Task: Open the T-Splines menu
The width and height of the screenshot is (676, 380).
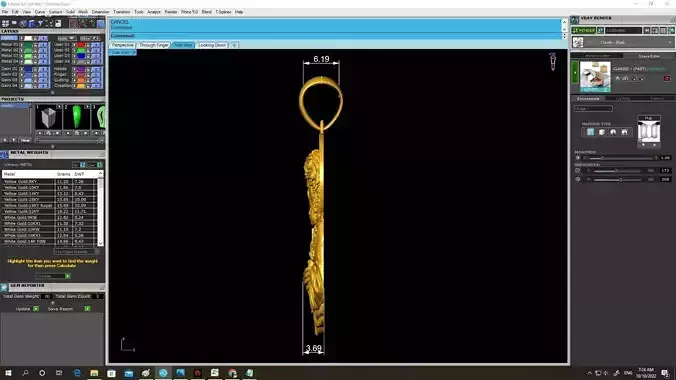Action: (x=223, y=12)
